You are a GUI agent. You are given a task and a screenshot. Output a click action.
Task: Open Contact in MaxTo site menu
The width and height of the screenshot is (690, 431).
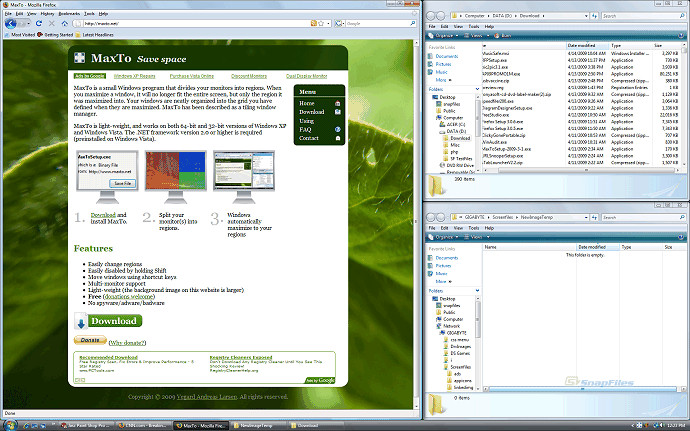point(309,138)
